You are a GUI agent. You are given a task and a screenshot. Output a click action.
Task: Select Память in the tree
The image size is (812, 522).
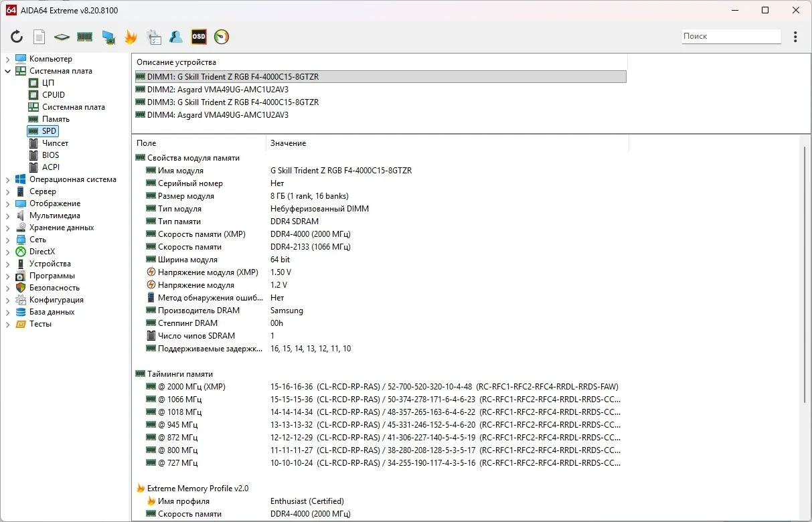[56, 119]
